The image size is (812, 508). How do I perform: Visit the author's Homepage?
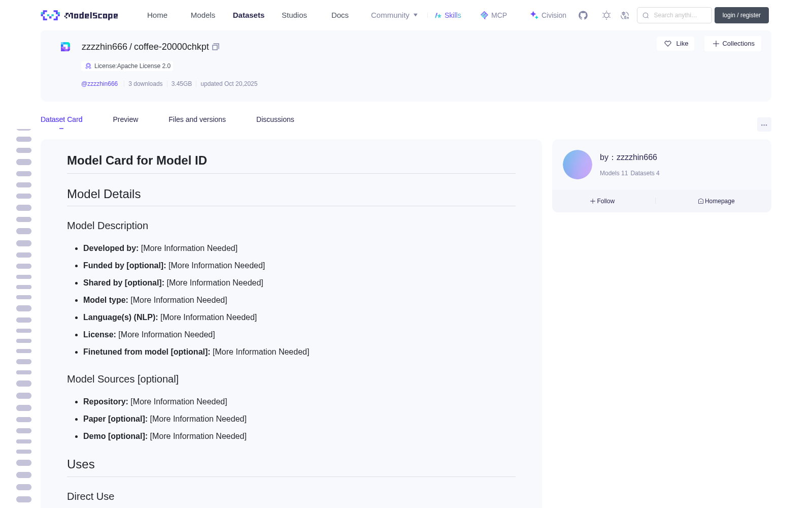click(716, 201)
